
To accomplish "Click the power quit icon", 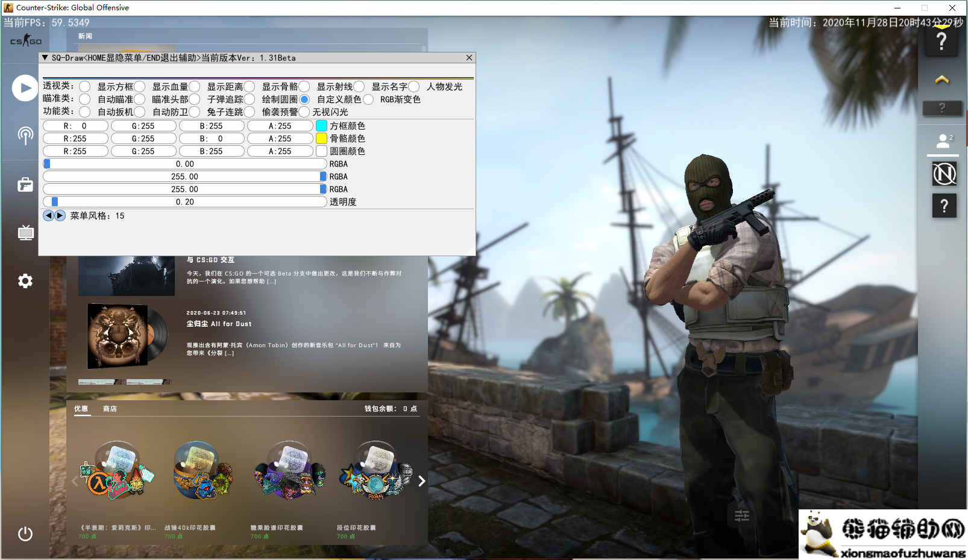I will tap(25, 533).
